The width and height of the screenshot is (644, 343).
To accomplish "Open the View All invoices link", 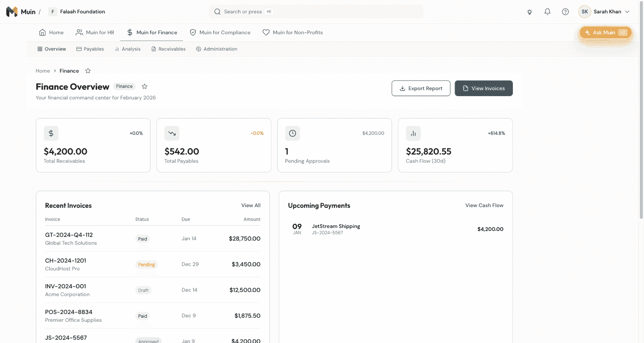I will (x=251, y=206).
